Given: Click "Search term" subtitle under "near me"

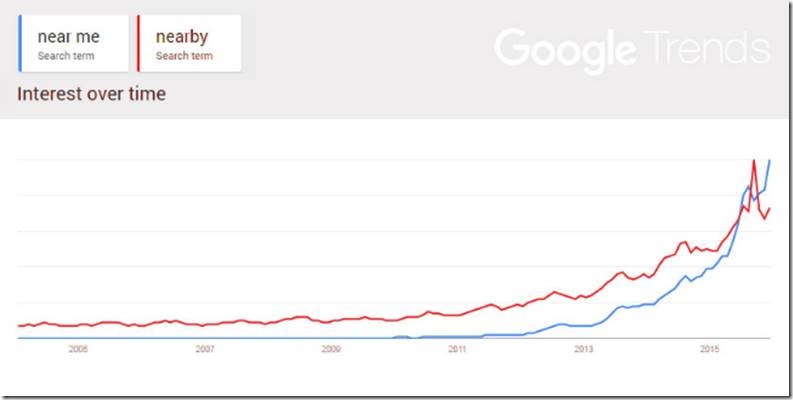Looking at the screenshot, I should click(x=66, y=56).
